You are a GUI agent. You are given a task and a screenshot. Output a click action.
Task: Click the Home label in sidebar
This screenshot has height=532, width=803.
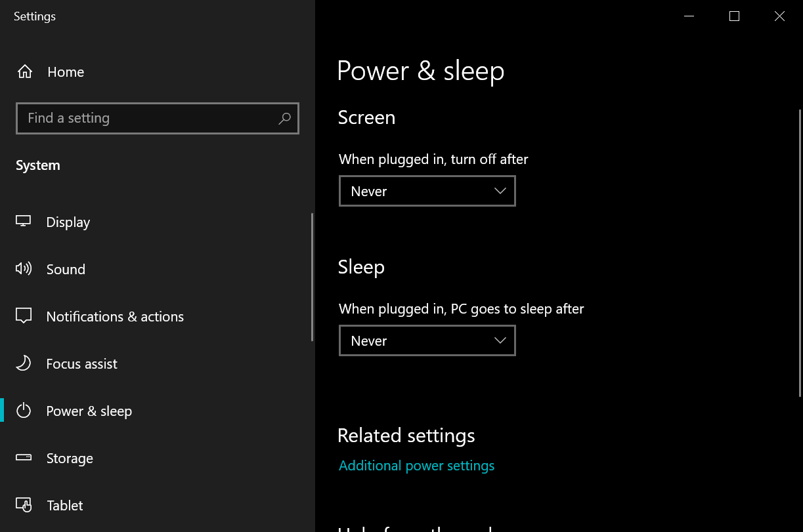(66, 72)
